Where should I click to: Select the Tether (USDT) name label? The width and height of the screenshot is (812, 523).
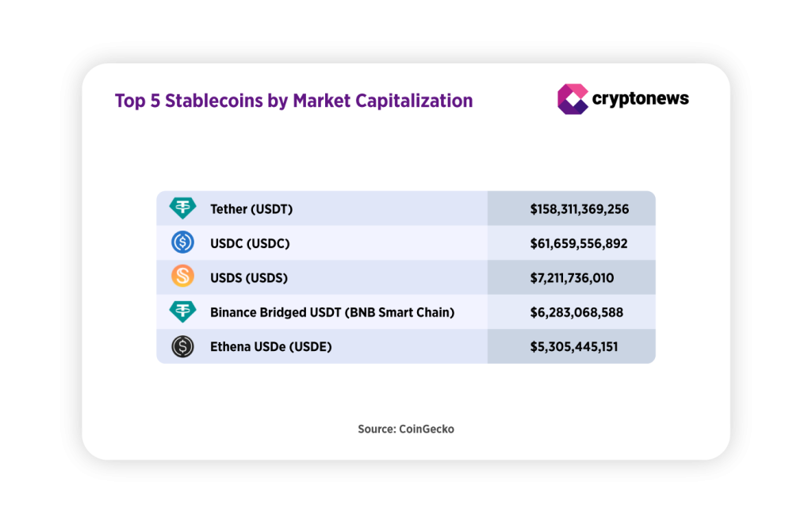click(x=251, y=209)
